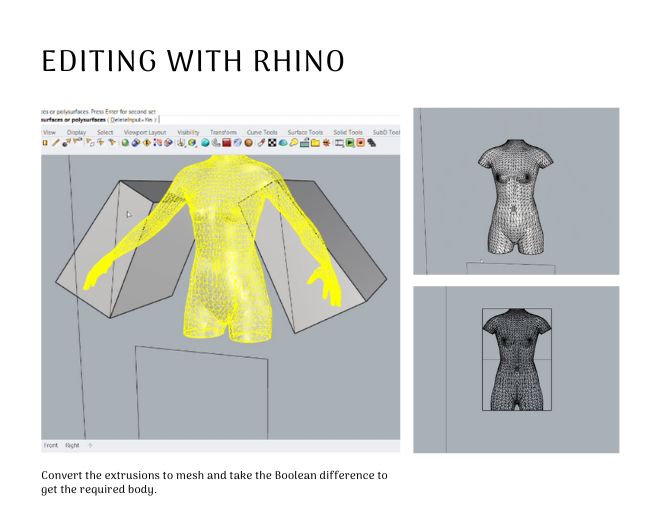Click the blue wireframe sphere icon
This screenshot has height=528, width=660.
(x=238, y=143)
